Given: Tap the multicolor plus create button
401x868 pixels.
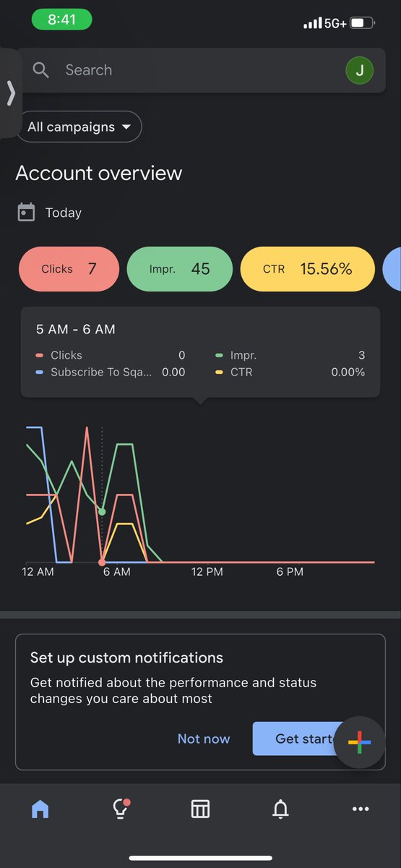Looking at the screenshot, I should click(360, 742).
